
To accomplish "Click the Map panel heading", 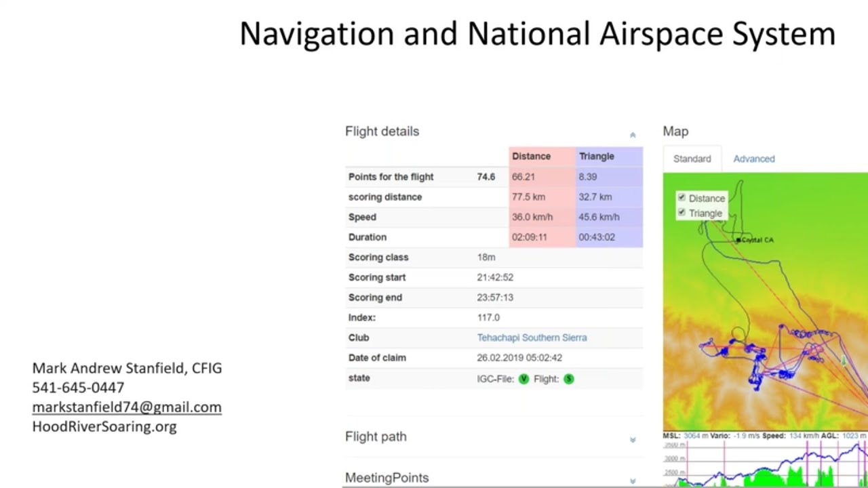I will tap(675, 131).
